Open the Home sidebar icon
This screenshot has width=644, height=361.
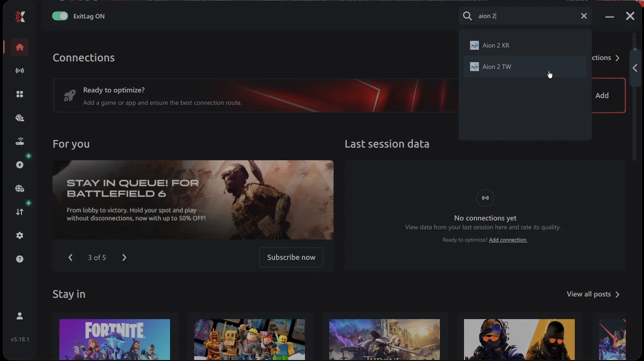[x=20, y=47]
